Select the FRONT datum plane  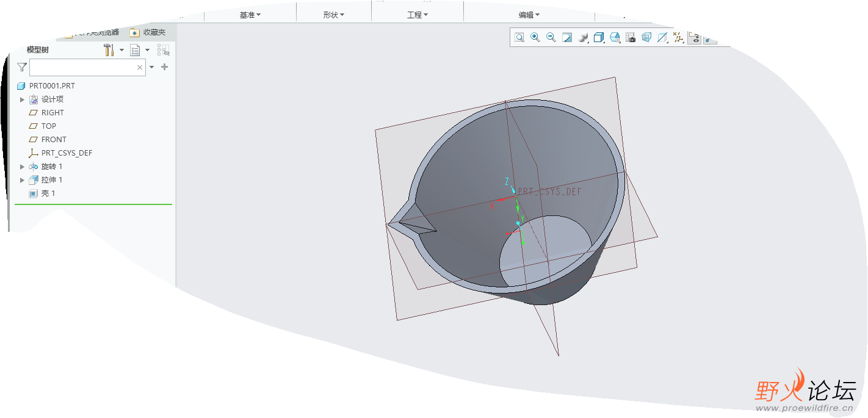click(54, 140)
